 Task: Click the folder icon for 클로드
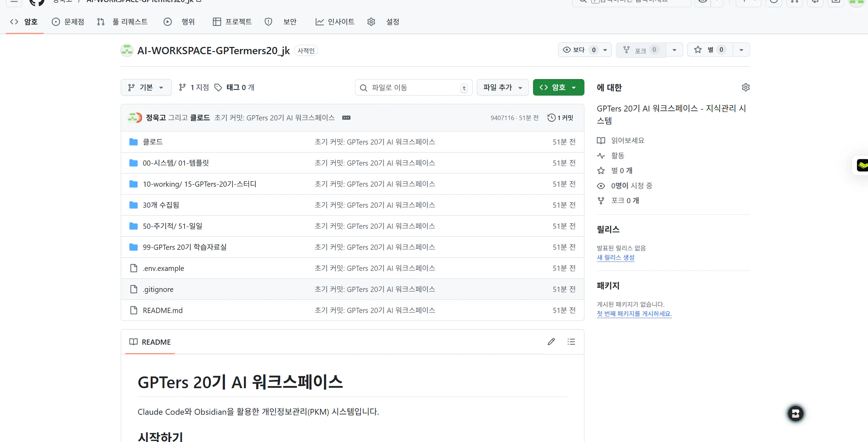[134, 142]
